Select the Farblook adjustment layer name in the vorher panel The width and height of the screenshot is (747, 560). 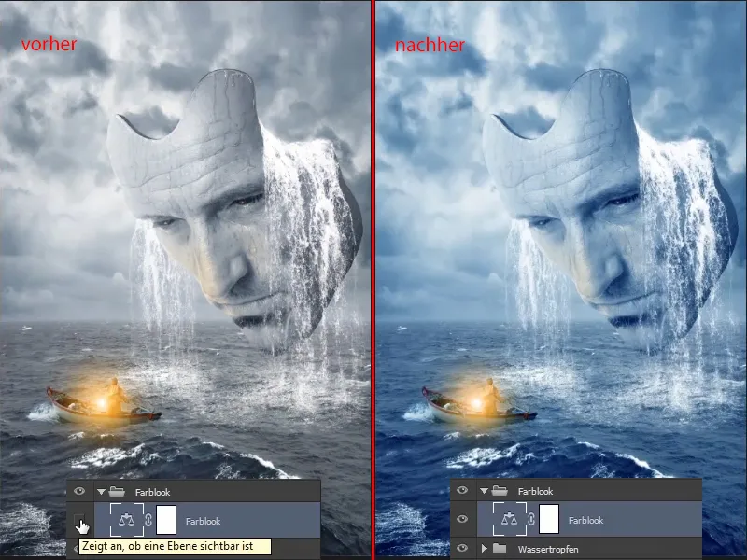203,522
